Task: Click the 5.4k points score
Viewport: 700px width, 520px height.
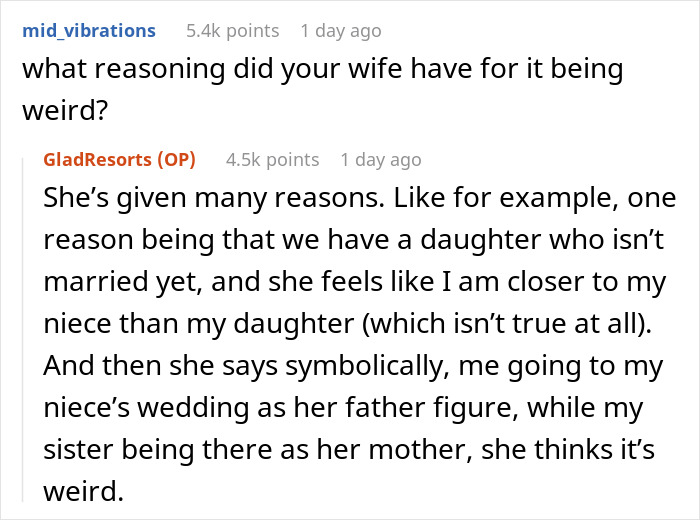Action: point(233,31)
